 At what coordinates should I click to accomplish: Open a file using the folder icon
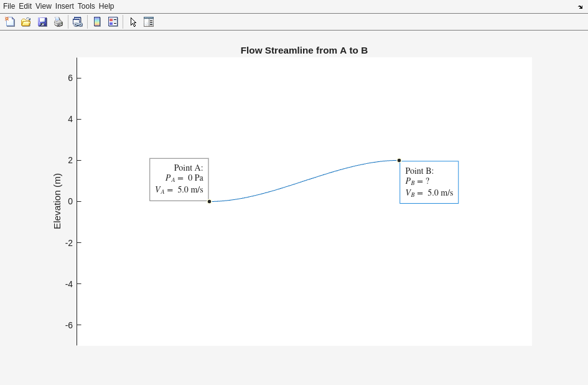click(x=26, y=22)
